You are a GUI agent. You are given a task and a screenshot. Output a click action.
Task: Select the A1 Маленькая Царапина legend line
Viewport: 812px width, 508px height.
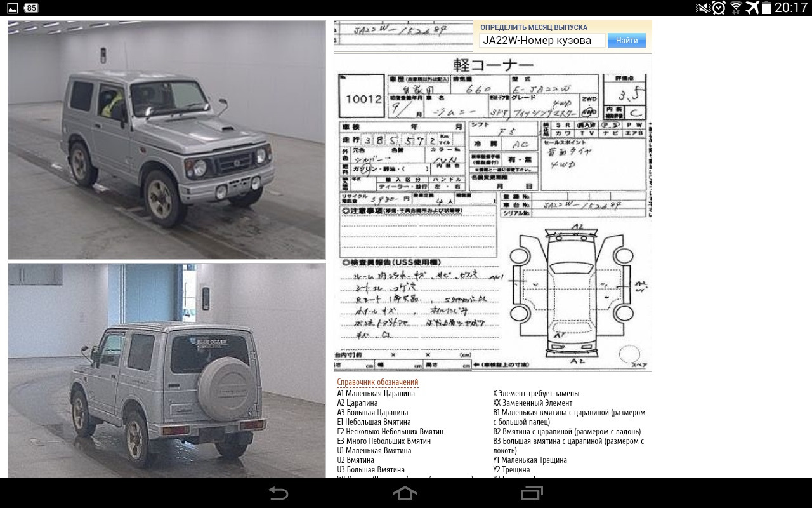pos(376,394)
